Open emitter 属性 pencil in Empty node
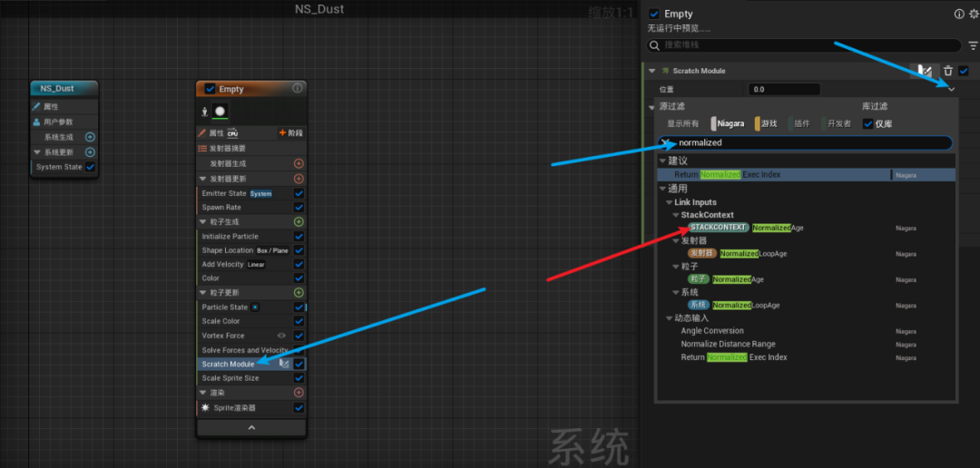The width and height of the screenshot is (980, 468). [x=202, y=133]
